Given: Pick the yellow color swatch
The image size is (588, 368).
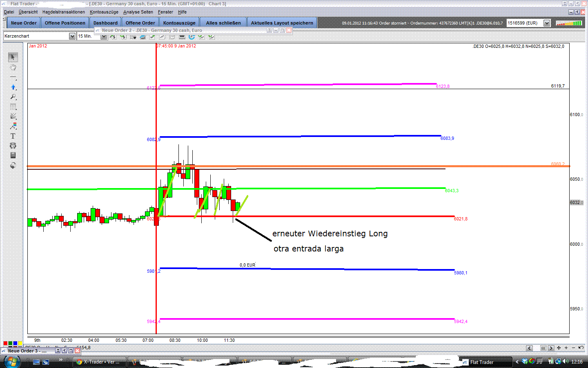Looking at the screenshot, I should 20,343.
